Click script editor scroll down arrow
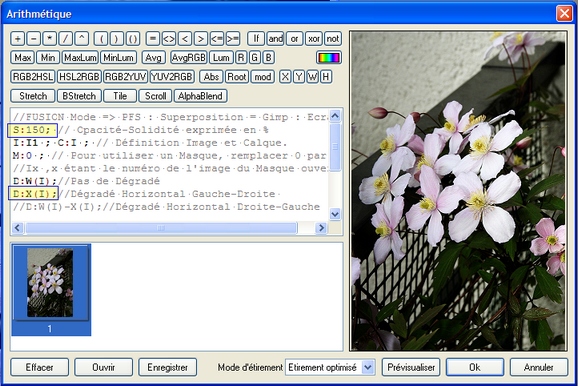The height and width of the screenshot is (386, 578). [335, 214]
